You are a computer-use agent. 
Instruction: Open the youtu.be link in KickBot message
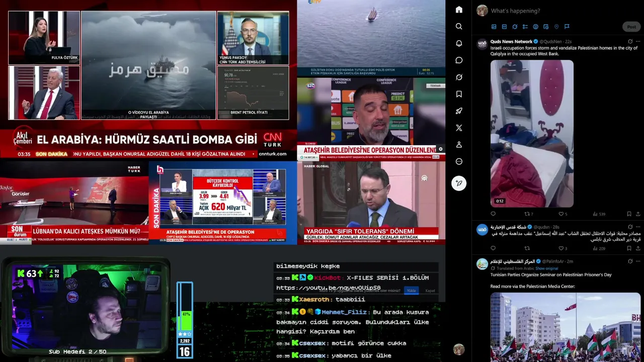point(329,288)
